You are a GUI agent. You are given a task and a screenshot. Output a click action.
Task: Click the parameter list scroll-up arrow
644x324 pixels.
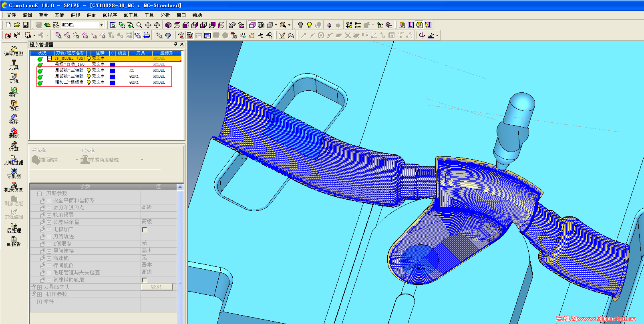pyautogui.click(x=180, y=187)
